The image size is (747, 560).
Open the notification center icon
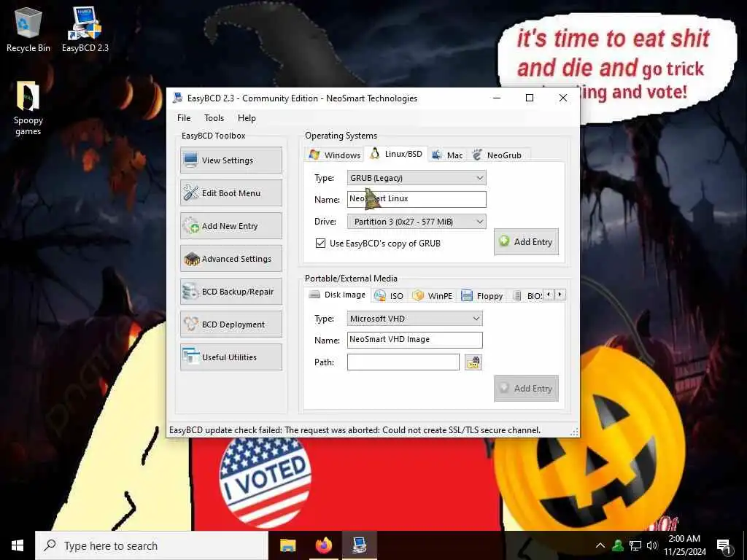coord(724,546)
